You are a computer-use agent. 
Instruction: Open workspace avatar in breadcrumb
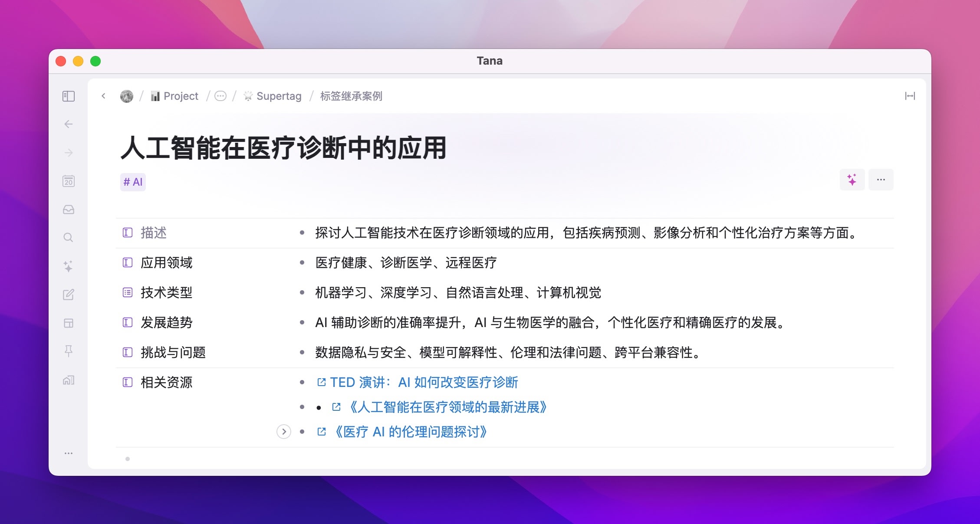pos(127,96)
